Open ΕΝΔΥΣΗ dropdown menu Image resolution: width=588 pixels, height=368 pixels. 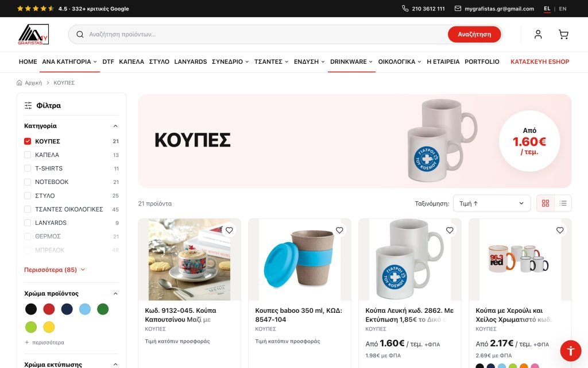[x=310, y=62]
